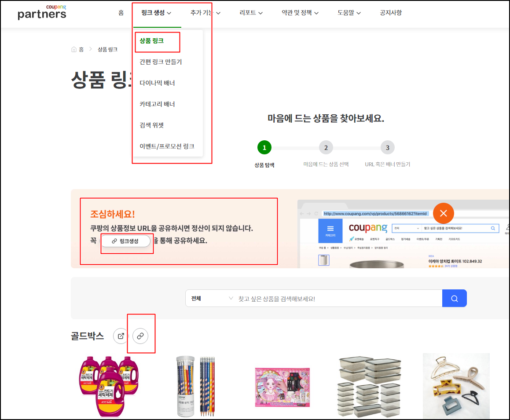Close the orange X on the URL example
510x420 pixels.
(x=443, y=213)
